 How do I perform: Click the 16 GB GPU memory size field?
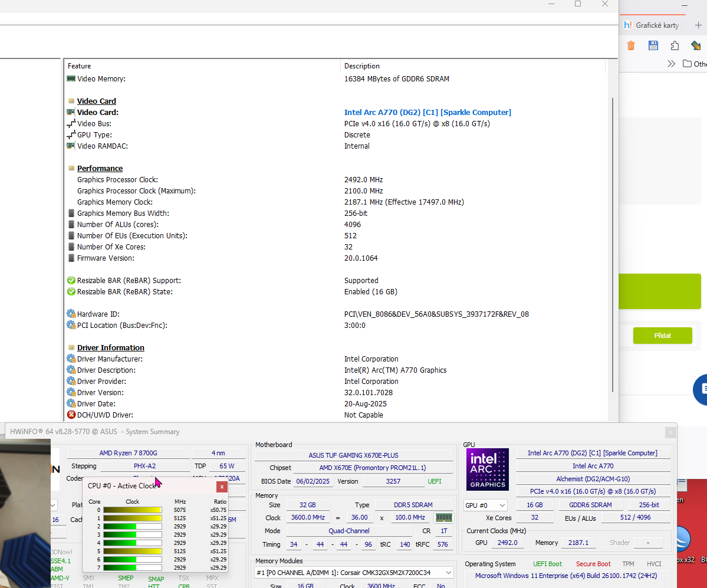[x=535, y=505]
